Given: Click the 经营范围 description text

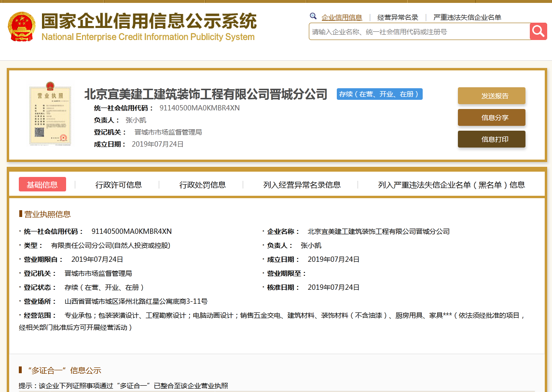Looking at the screenshot, I should (x=273, y=321).
